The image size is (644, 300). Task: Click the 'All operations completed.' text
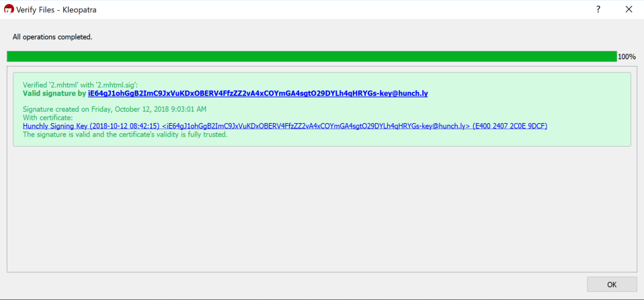(52, 37)
